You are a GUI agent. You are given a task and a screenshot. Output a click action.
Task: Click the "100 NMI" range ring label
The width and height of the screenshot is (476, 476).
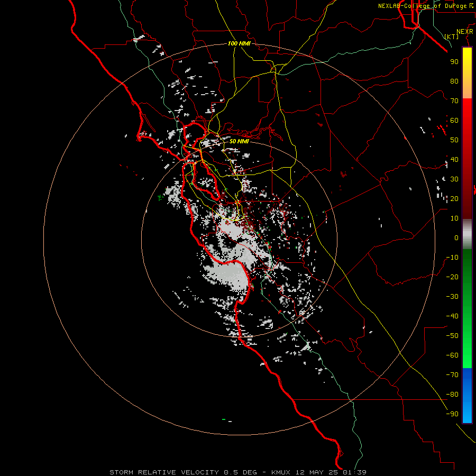[239, 44]
